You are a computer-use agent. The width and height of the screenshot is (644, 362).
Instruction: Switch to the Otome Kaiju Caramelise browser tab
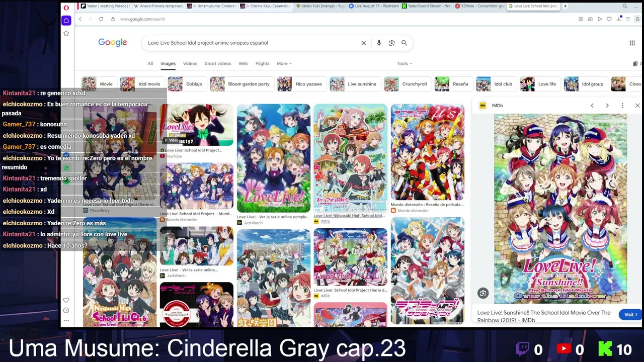point(265,6)
